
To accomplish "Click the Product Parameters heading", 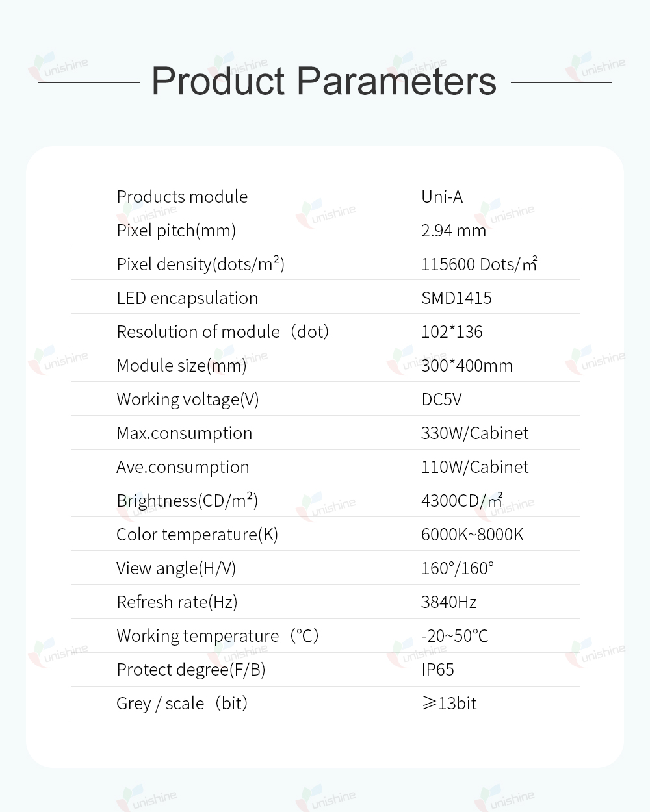I will pyautogui.click(x=324, y=81).
